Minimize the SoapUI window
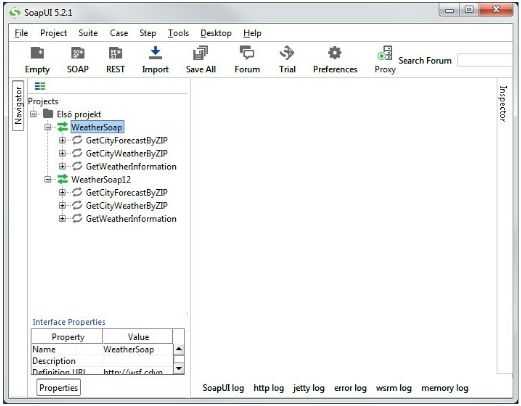521x406 pixels. (449, 10)
